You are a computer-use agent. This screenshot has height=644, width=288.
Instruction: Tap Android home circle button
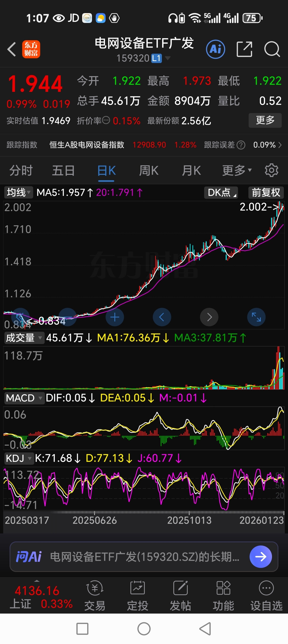144,629
